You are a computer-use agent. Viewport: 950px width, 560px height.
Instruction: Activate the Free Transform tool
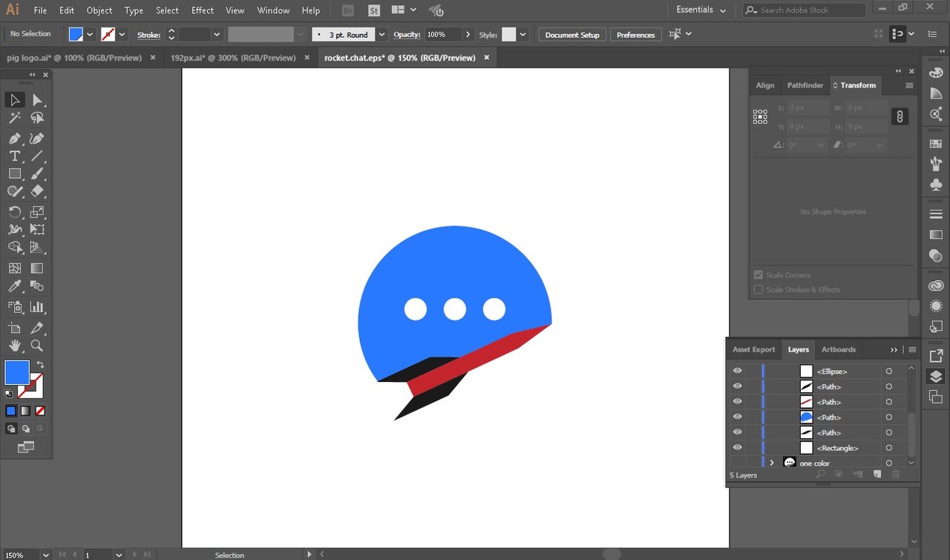tap(37, 230)
